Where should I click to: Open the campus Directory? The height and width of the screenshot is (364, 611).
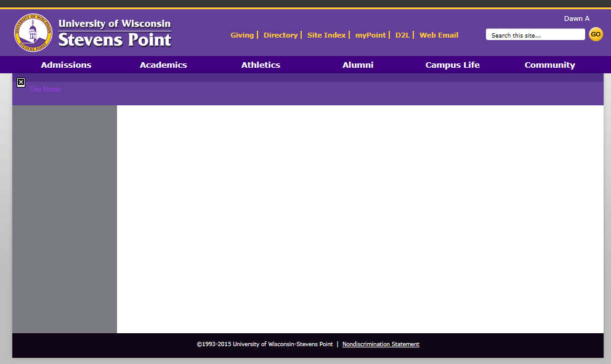point(281,35)
